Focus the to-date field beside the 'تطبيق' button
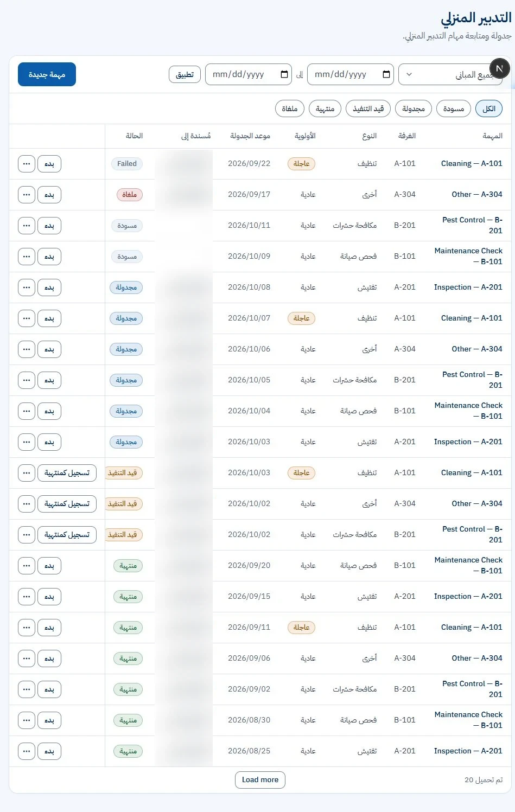 (249, 74)
